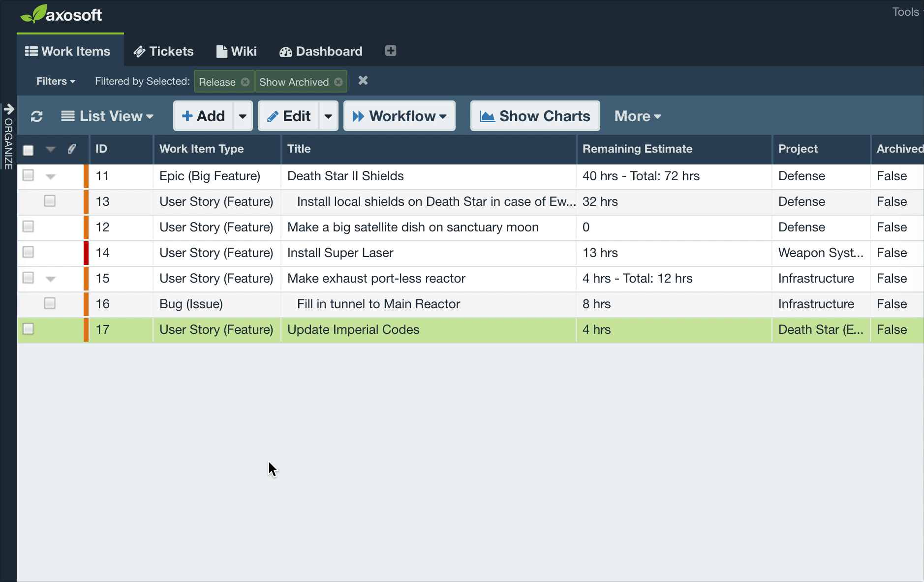
Task: Sort by Work Item Type column
Action: [217, 149]
